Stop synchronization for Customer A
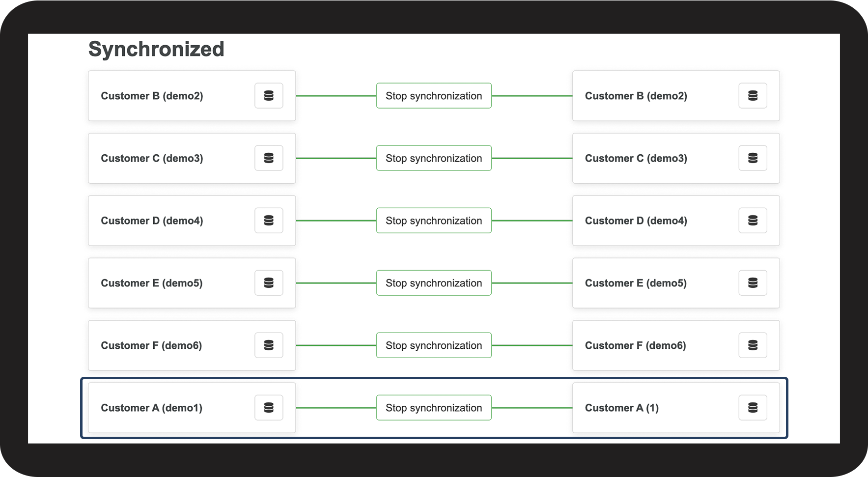 pos(434,408)
